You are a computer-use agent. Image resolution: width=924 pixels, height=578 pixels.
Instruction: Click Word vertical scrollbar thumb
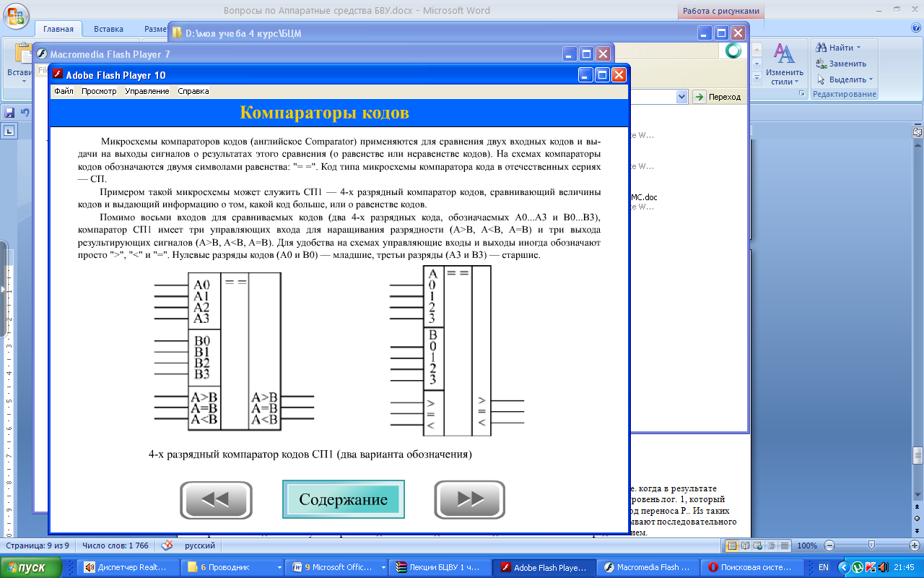coord(918,457)
